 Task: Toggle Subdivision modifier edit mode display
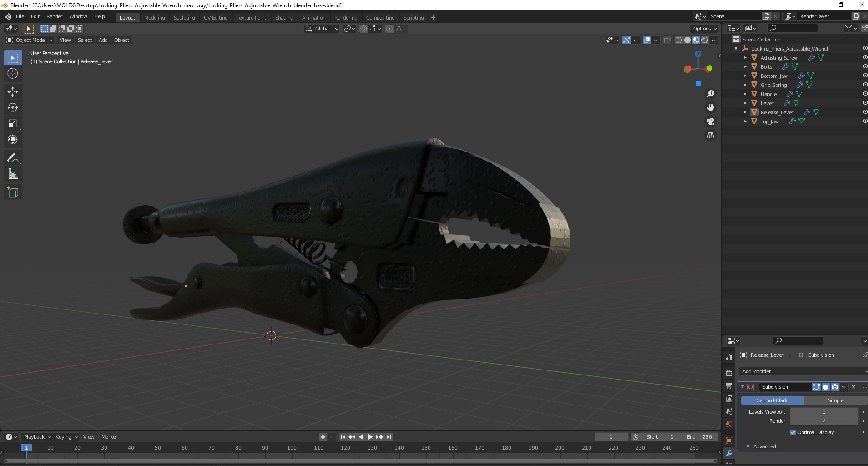click(x=817, y=387)
